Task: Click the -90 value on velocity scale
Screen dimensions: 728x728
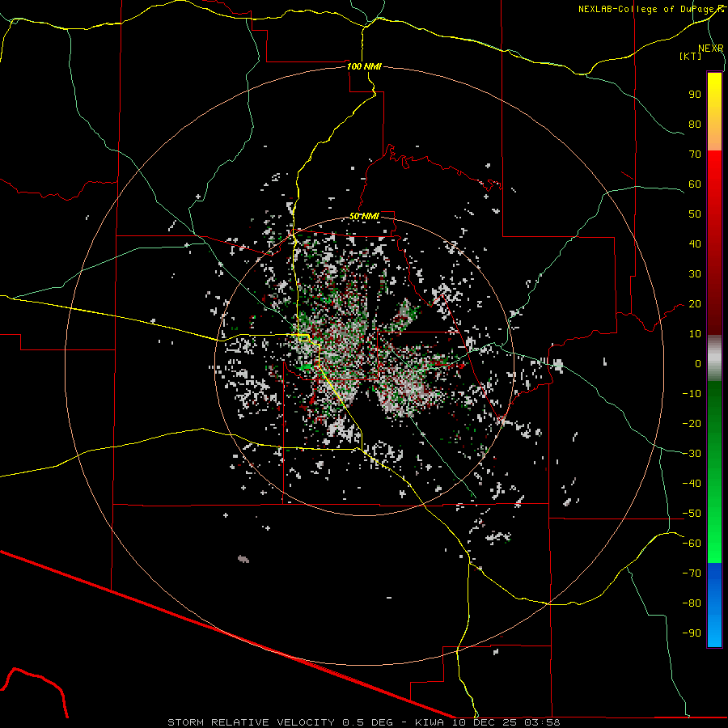Action: point(692,633)
